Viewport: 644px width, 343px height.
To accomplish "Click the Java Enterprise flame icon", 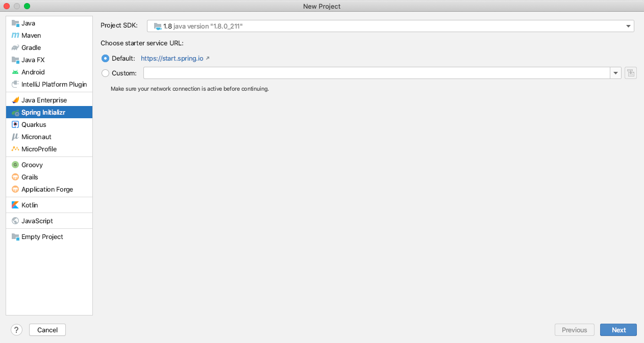I will pos(15,100).
